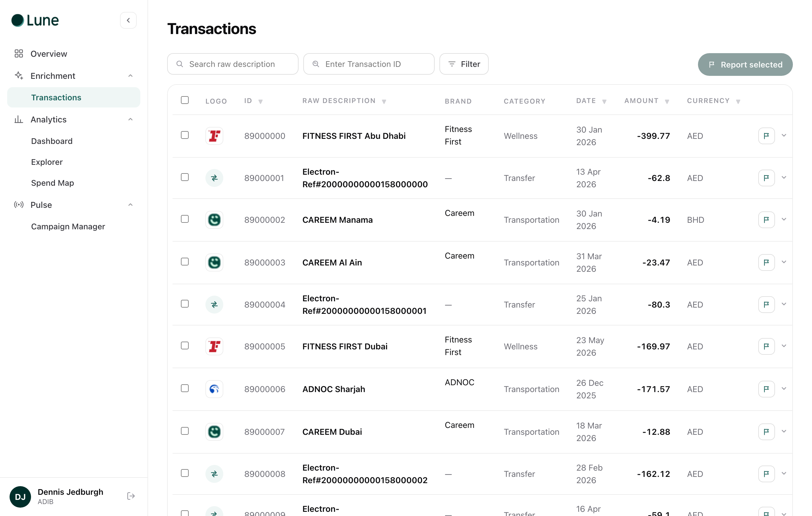Viewport: 812px width, 516px height.
Task: Collapse the Enrichment section chevron
Action: coord(130,76)
